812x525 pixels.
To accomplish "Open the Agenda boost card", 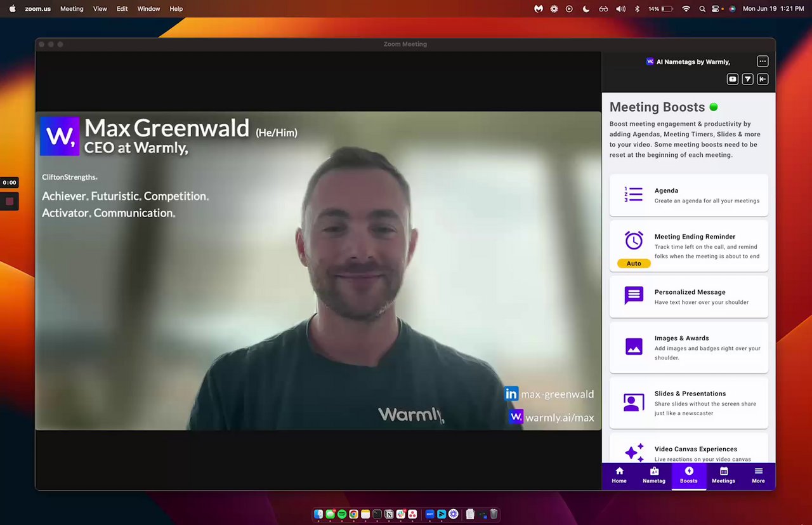I will click(688, 195).
